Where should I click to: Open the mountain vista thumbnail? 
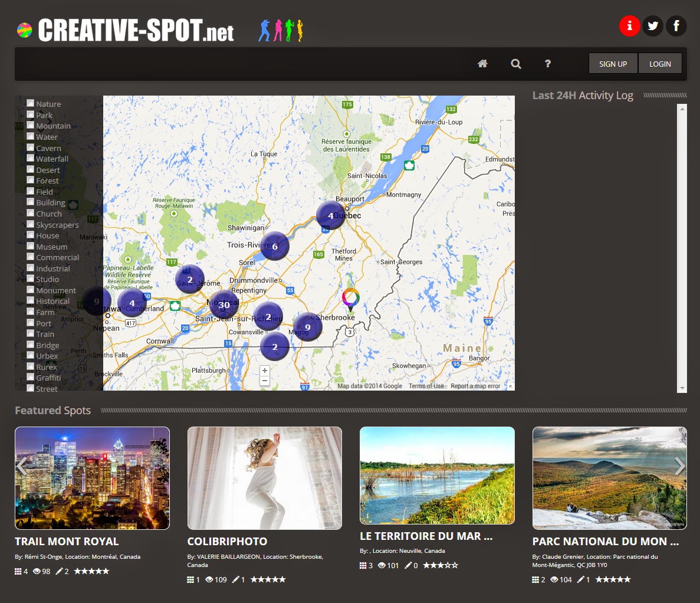tap(609, 478)
